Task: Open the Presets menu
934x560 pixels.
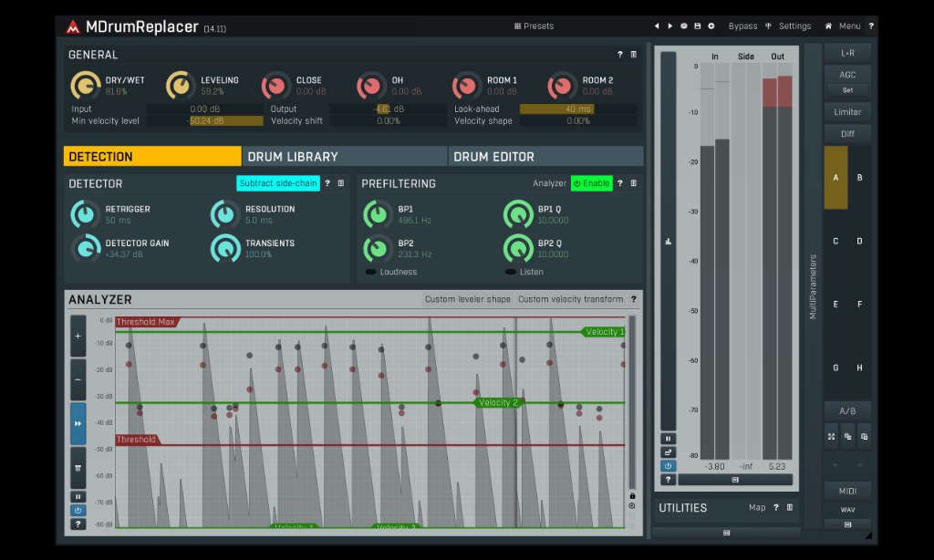Action: (534, 26)
